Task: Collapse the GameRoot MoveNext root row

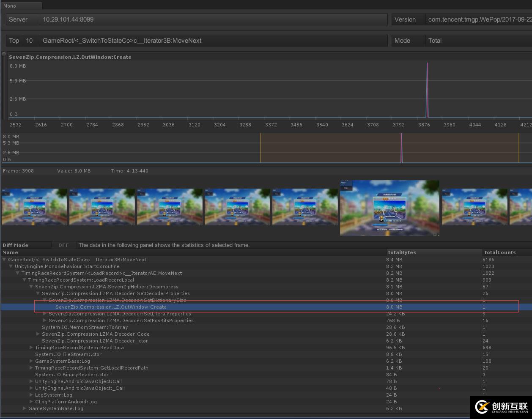Action: (x=4, y=260)
